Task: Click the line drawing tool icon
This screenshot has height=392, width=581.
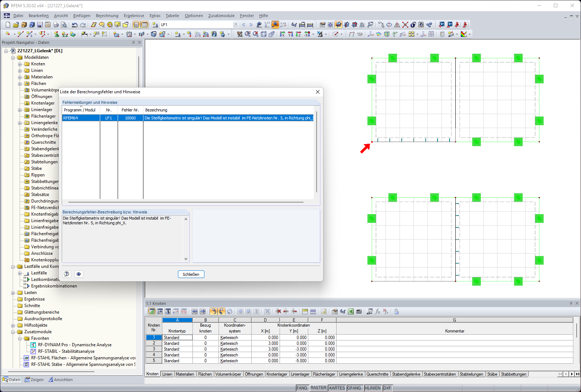Action: 20,34
